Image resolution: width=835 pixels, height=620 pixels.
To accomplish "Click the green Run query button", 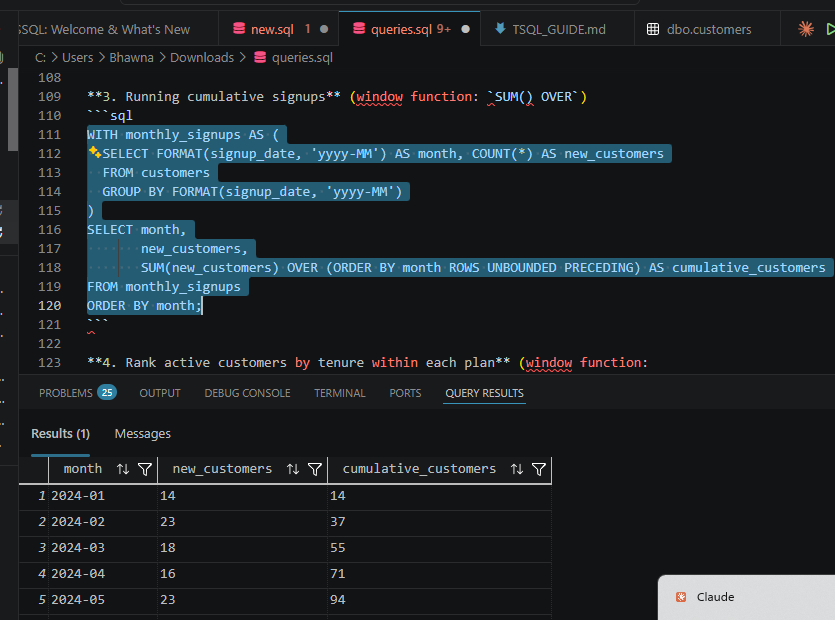I will coord(830,29).
